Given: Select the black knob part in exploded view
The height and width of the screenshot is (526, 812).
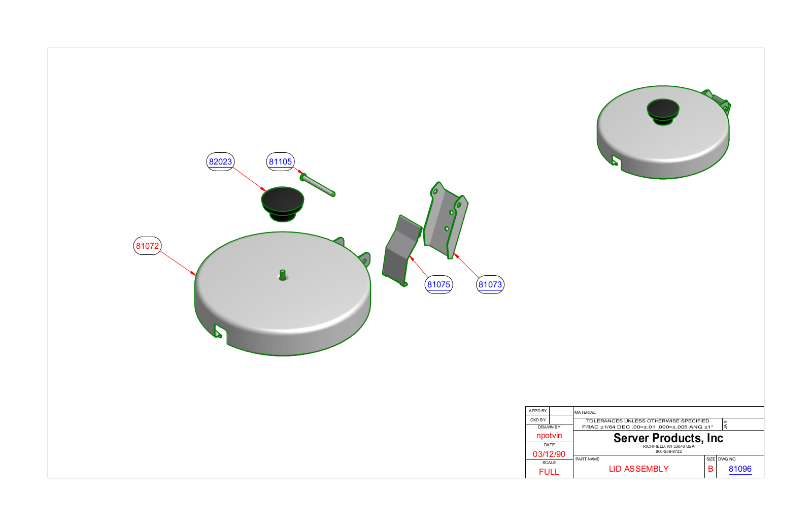Looking at the screenshot, I should click(283, 204).
